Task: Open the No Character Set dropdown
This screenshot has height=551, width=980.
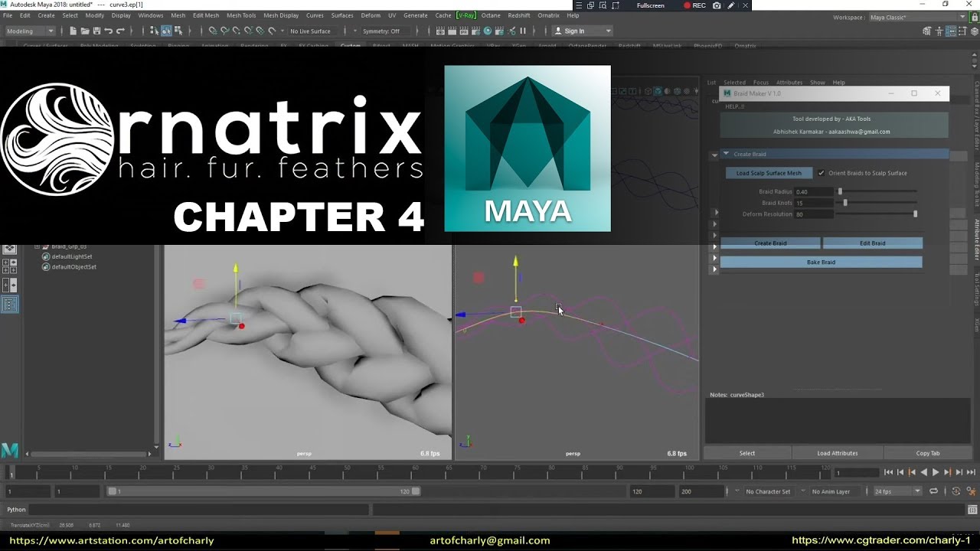Action: (768, 491)
